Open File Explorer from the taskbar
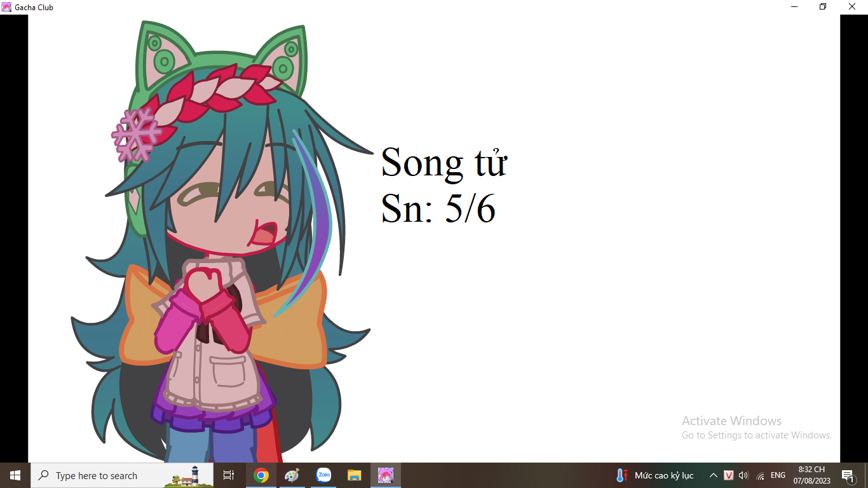Screen dimensions: 868x488 pos(355,475)
